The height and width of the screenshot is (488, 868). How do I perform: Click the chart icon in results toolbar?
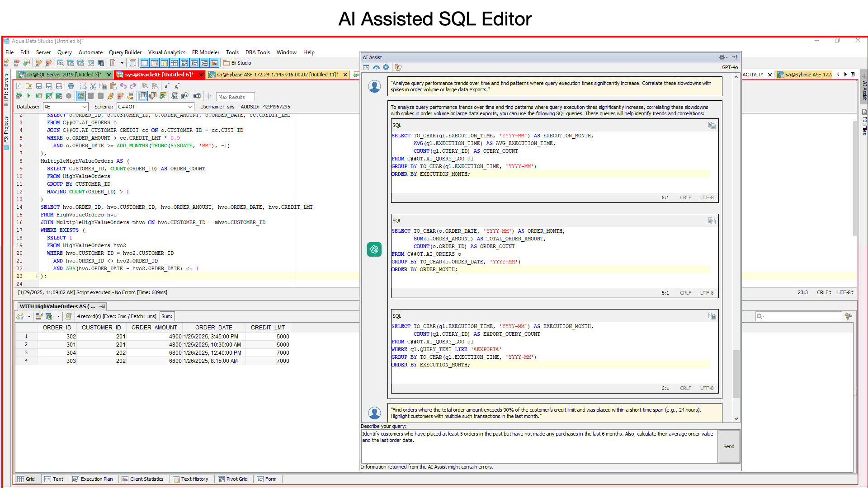coord(20,316)
